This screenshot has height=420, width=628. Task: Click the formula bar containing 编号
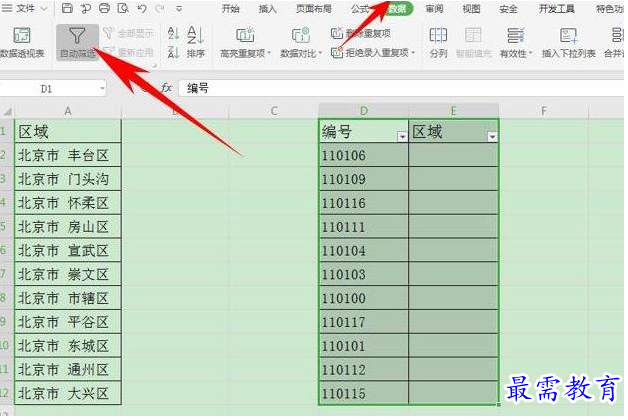[401, 88]
